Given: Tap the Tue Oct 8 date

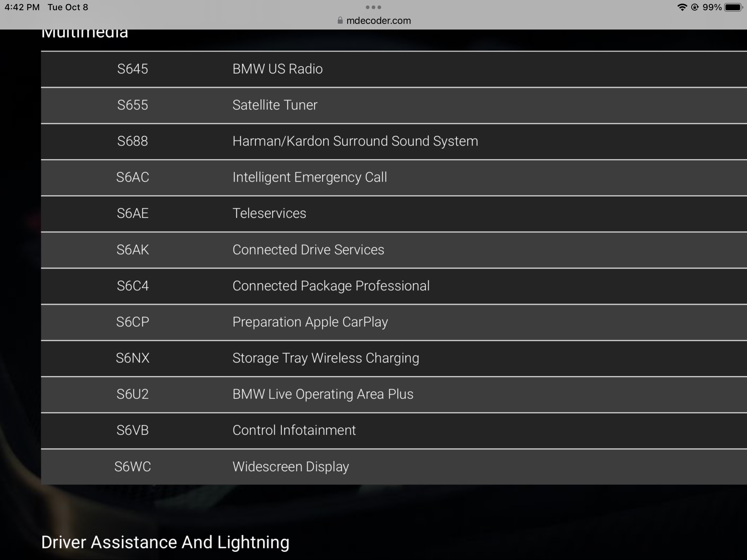Looking at the screenshot, I should click(x=68, y=7).
